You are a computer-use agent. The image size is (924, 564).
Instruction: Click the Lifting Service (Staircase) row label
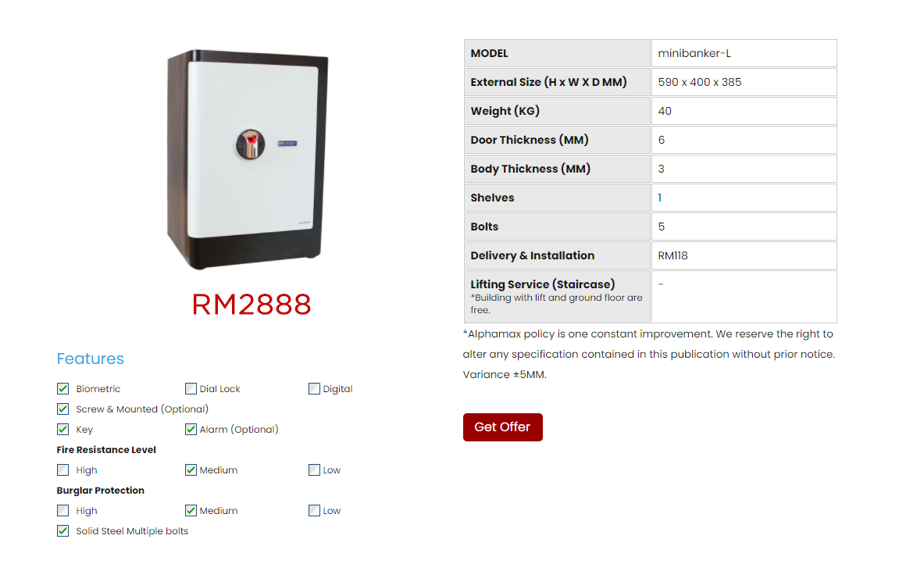pos(557,297)
